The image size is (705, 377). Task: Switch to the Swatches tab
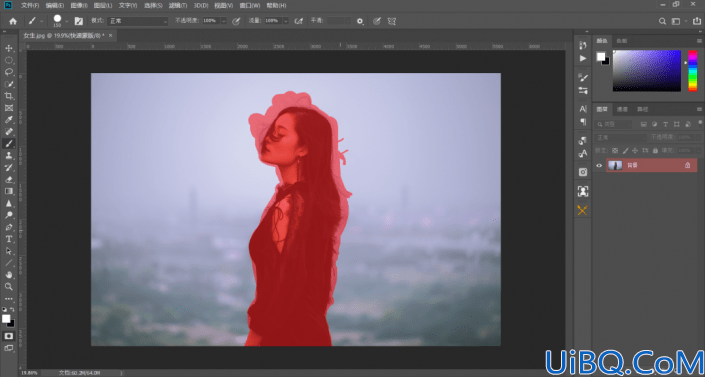click(x=622, y=41)
